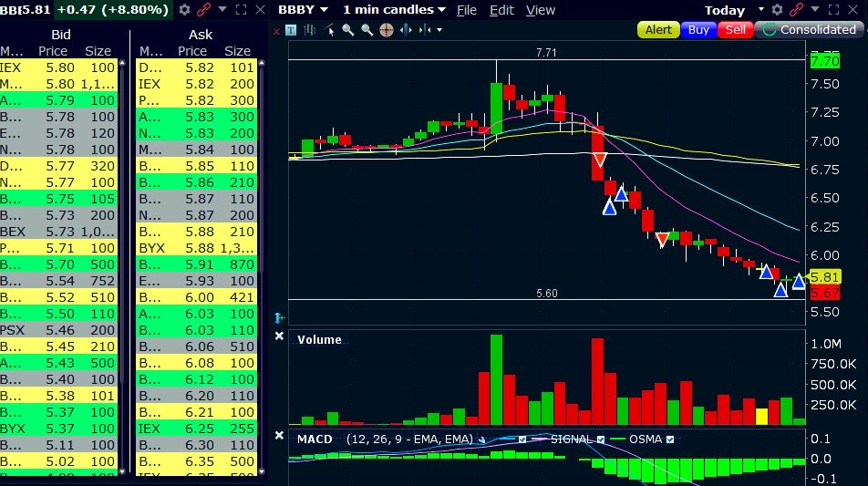
Task: Toggle SIGNAL line visibility checkbox
Action: (601, 439)
